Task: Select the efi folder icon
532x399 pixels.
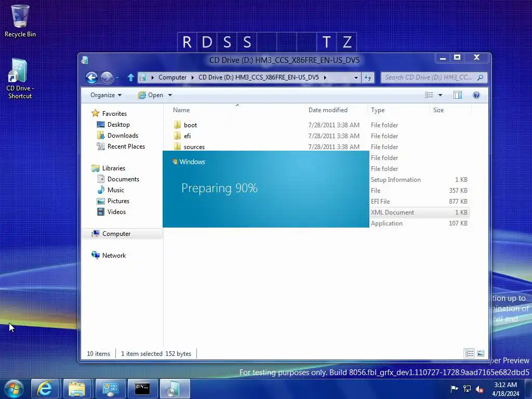Action: click(177, 136)
